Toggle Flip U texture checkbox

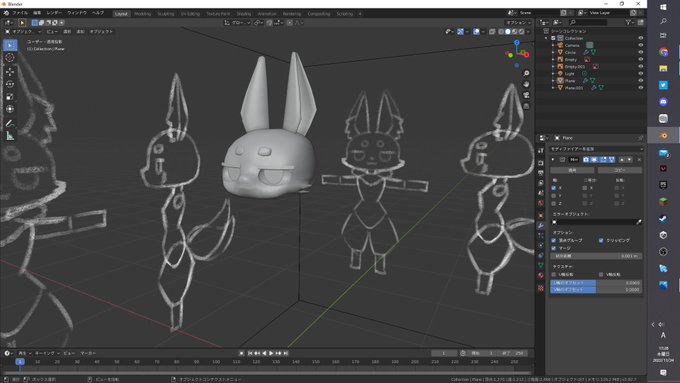point(554,275)
